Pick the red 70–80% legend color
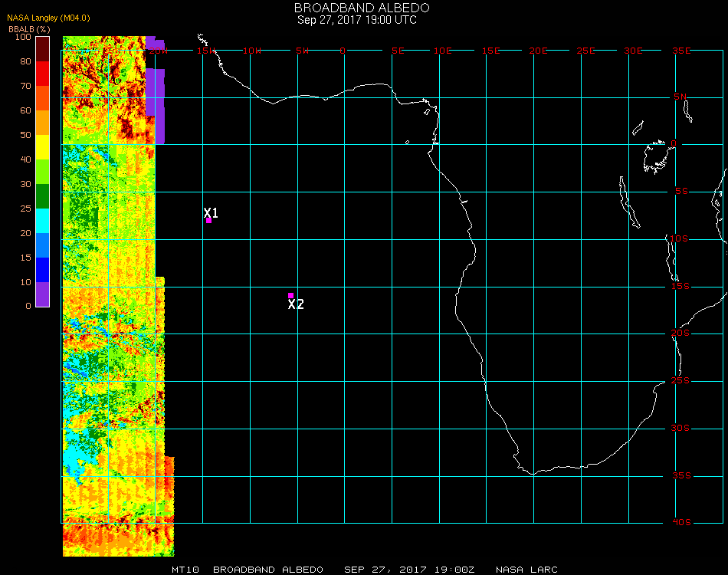Screen dimensions: 728x575 coord(43,74)
